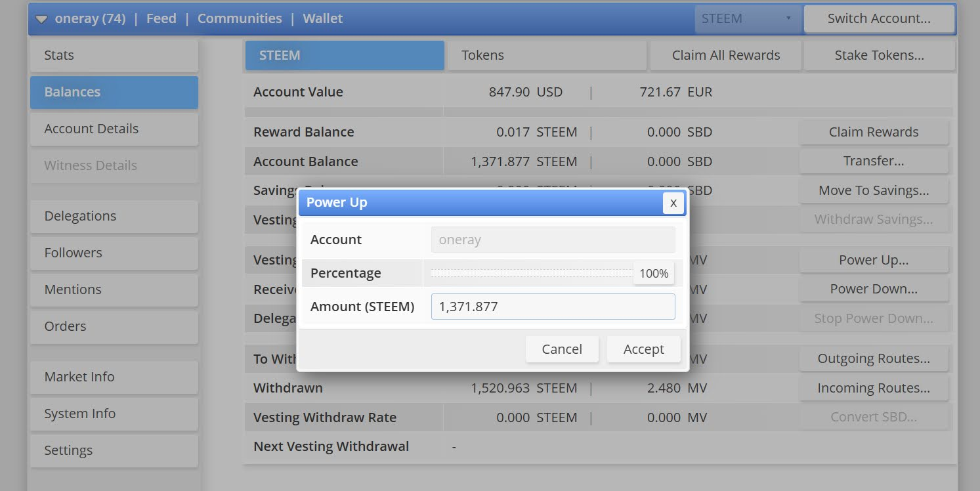Open Witness Details in the sidebar
980x491 pixels.
pos(114,165)
